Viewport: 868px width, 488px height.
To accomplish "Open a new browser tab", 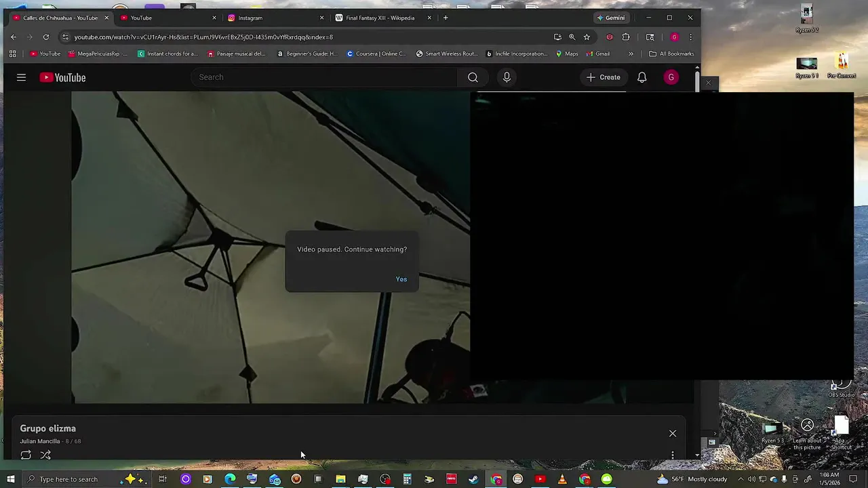I will click(446, 18).
